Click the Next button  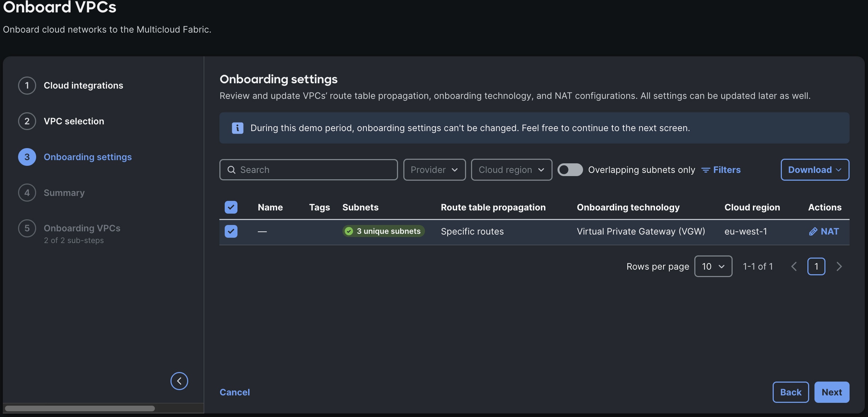[832, 392]
